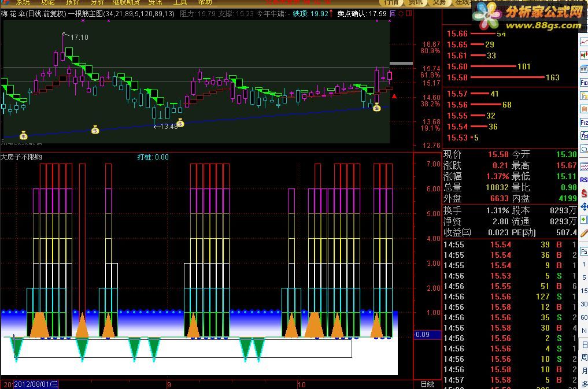Switch to the 交易 tab
The height and width of the screenshot is (389, 588).
click(439, 3)
